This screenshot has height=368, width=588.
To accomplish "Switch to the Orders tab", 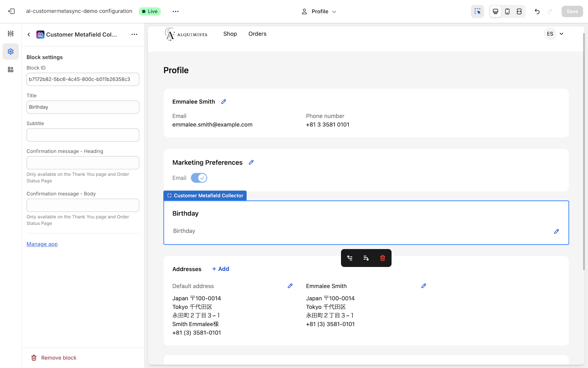I will tap(257, 34).
